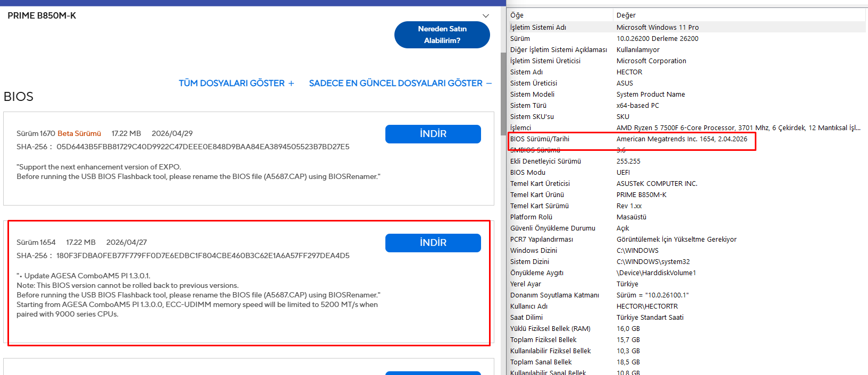Select SADECE EN GÜNCEL DOSYALARI GÖSTER link
Screen dimensions: 868x375
point(400,83)
